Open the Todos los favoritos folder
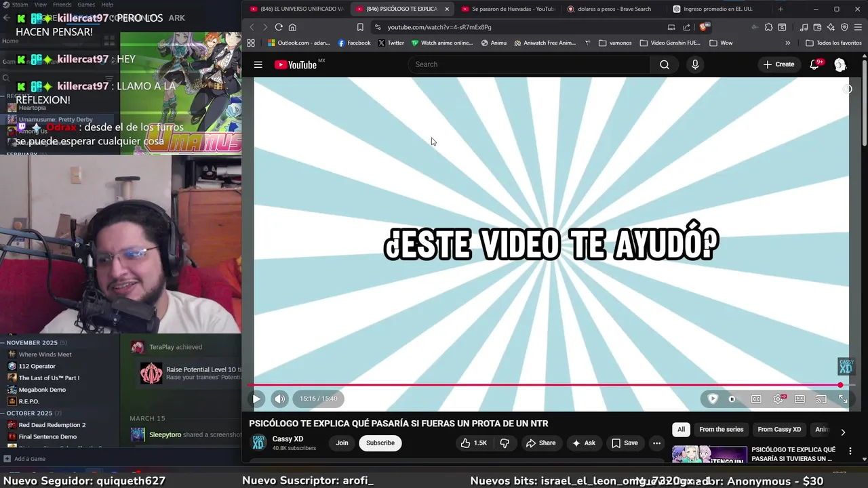 coord(833,43)
